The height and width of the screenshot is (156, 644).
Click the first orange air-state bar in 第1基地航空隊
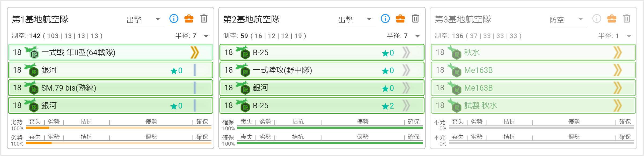119,128
